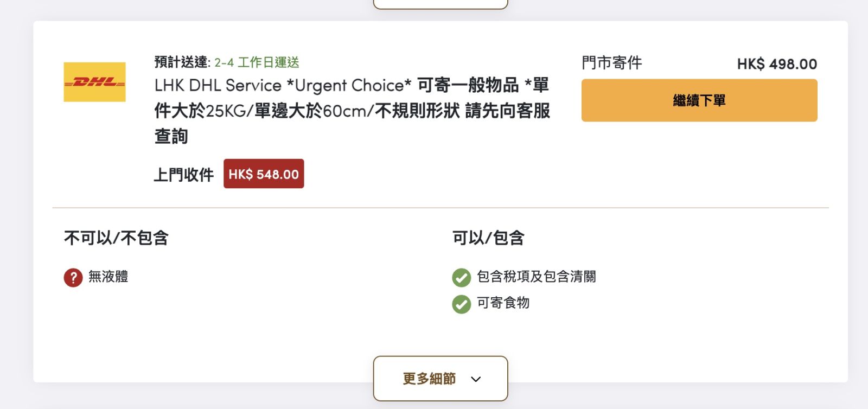Click the green 2-4 工作日運送 delivery text
868x409 pixels.
[257, 62]
